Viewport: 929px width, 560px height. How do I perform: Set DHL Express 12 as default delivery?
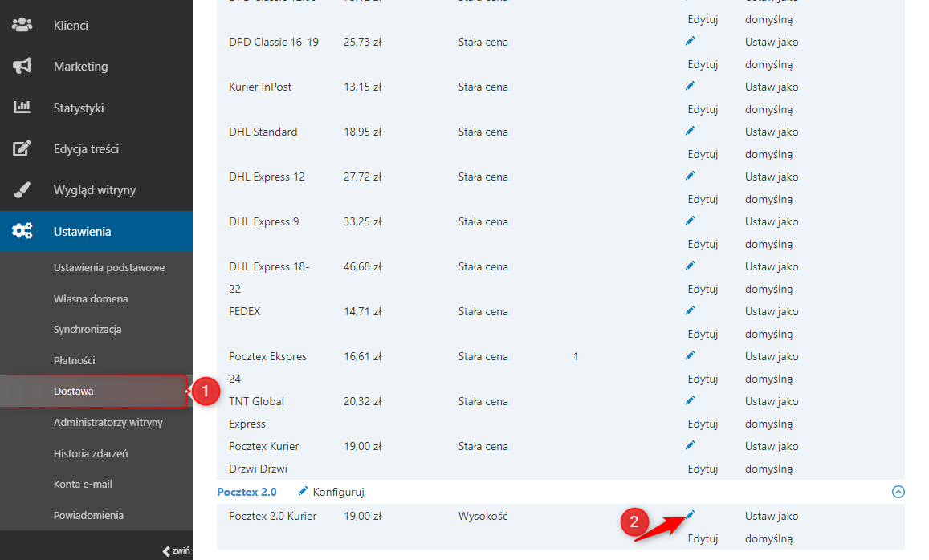772,188
